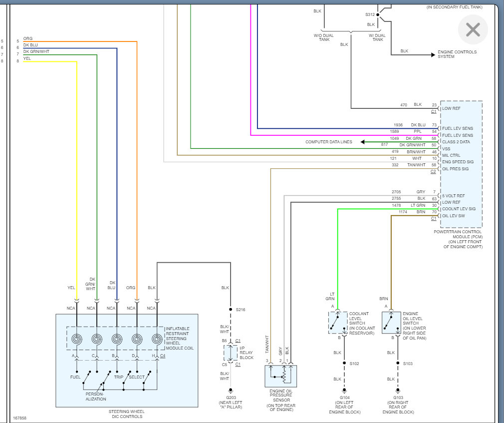Click the circuit number '332'
504x423 pixels.
click(395, 165)
